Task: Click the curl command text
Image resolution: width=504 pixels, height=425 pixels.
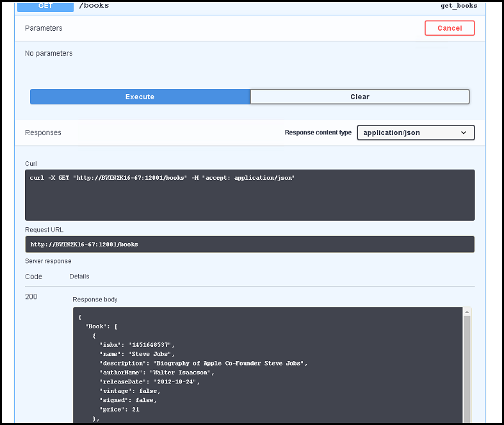Action: (x=162, y=178)
